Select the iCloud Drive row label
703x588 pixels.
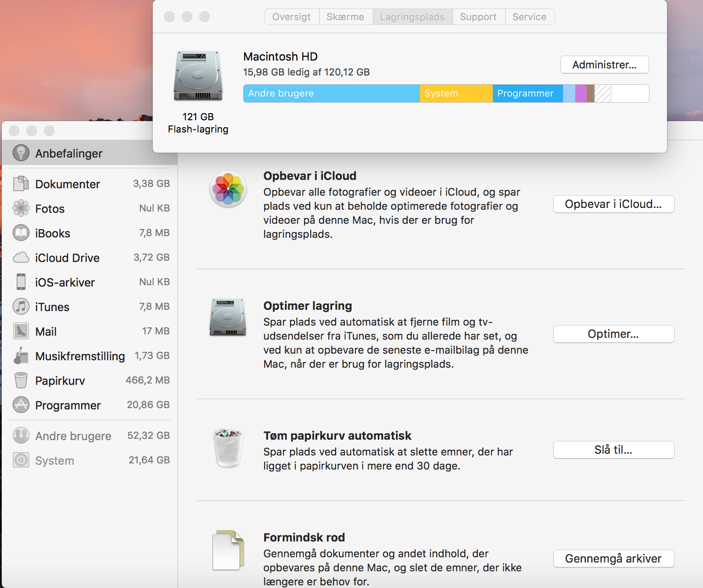67,258
